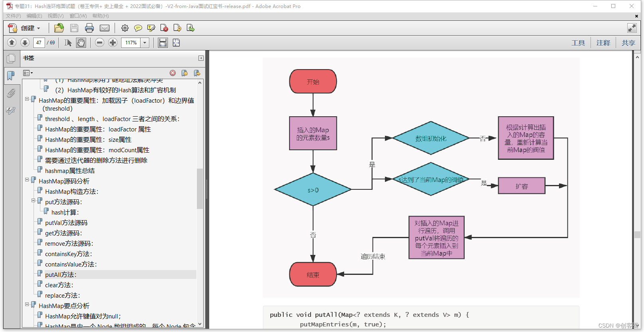The width and height of the screenshot is (644, 332).
Task: Open the Create dropdown arrow
Action: 39,28
